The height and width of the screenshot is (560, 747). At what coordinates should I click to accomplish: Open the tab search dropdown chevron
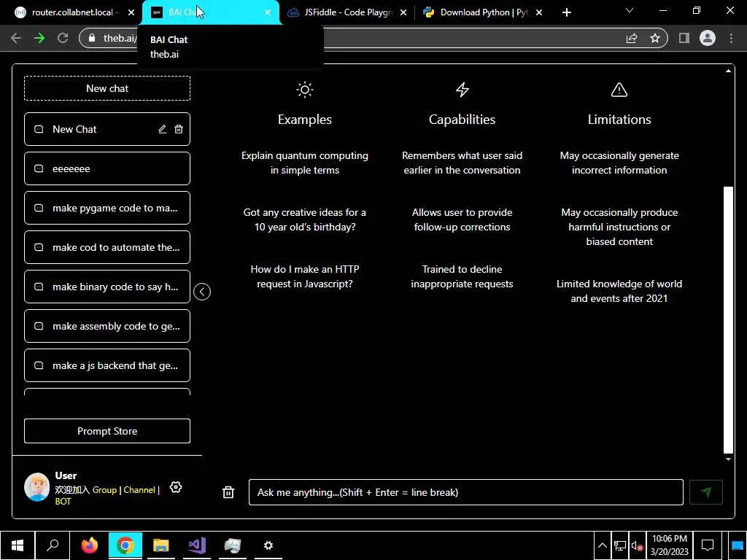tap(630, 10)
